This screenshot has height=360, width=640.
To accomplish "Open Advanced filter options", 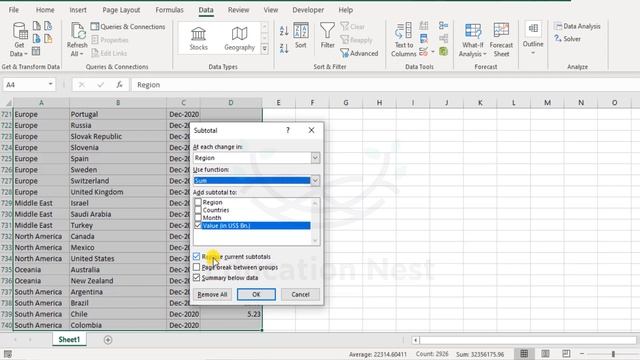I will click(x=359, y=53).
